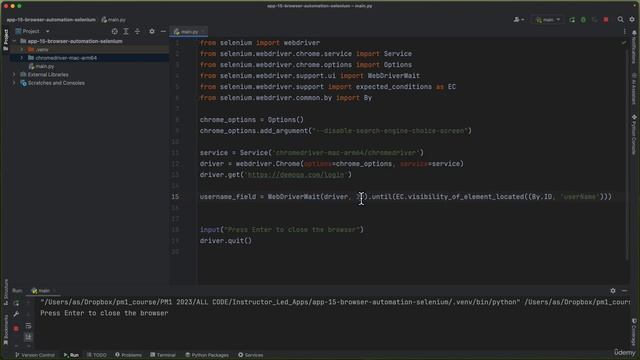640x360 pixels.
Task: Click red Stop button in Run panel
Action: tap(16, 329)
